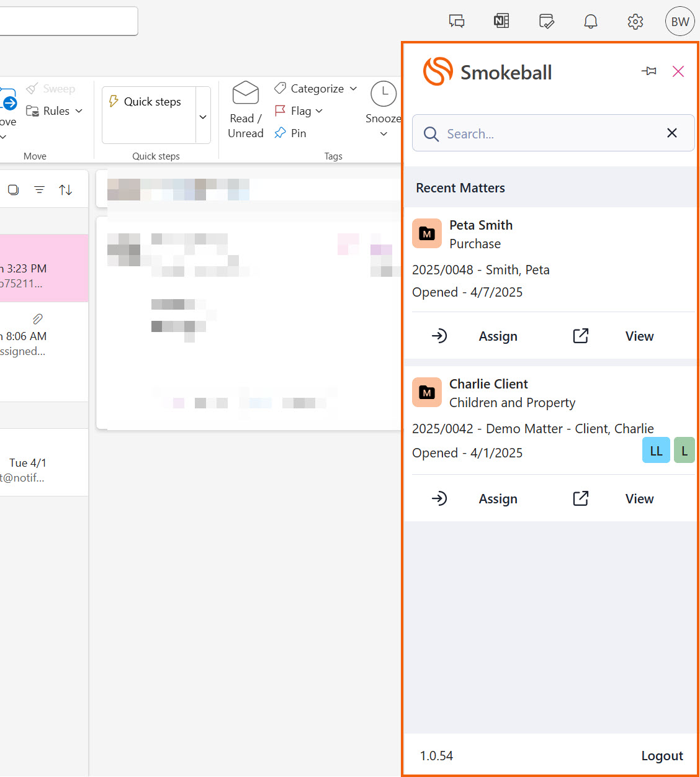This screenshot has height=777, width=700.
Task: Click the blue LL staff badge
Action: (x=656, y=451)
